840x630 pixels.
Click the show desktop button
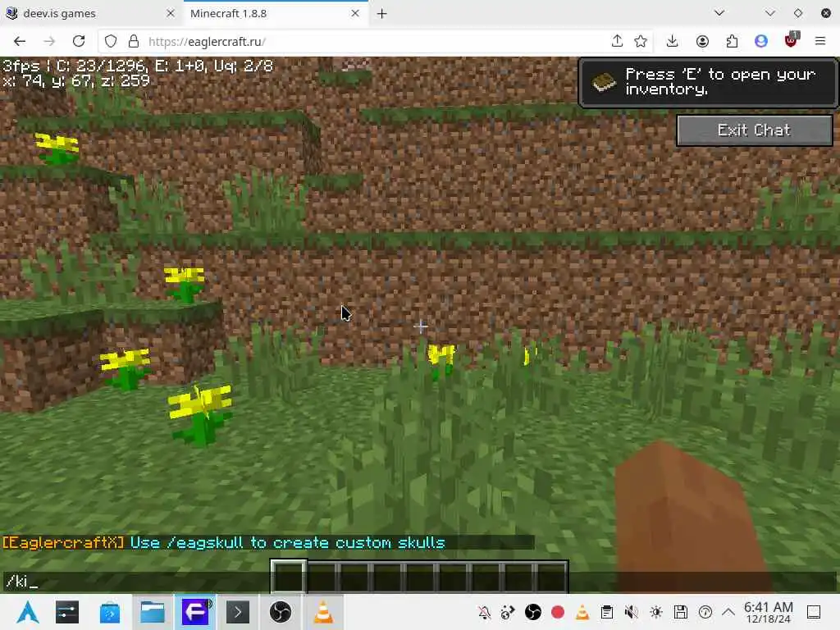click(x=814, y=612)
